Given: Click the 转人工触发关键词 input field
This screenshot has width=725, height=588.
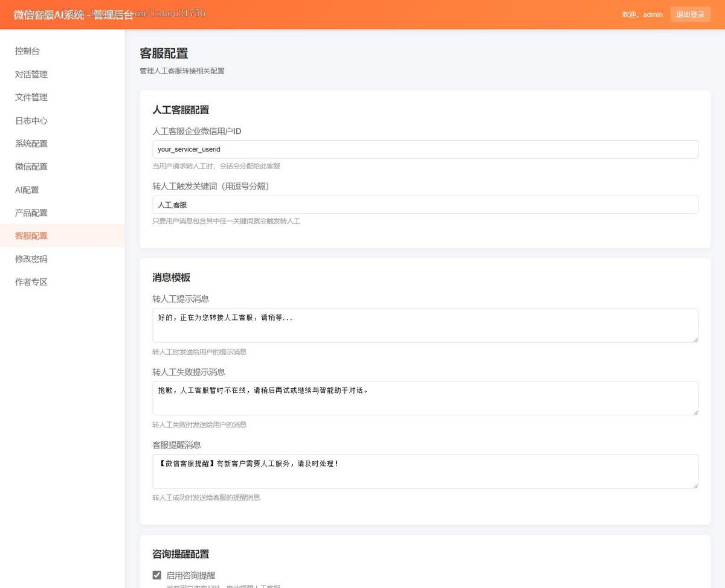Looking at the screenshot, I should click(x=425, y=205).
